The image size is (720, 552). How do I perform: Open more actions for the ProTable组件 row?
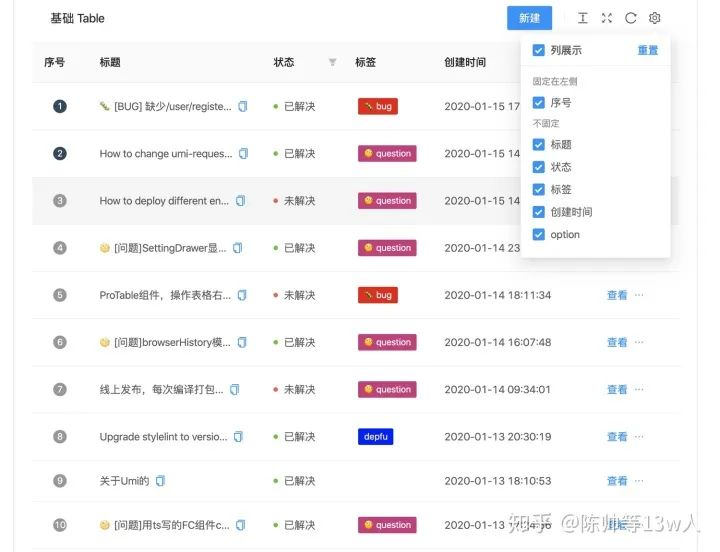tap(639, 295)
